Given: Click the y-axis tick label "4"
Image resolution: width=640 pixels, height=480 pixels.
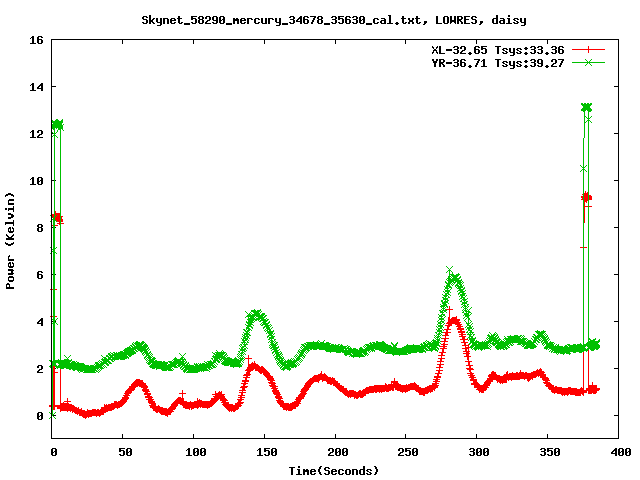Looking at the screenshot, I should pos(40,322).
